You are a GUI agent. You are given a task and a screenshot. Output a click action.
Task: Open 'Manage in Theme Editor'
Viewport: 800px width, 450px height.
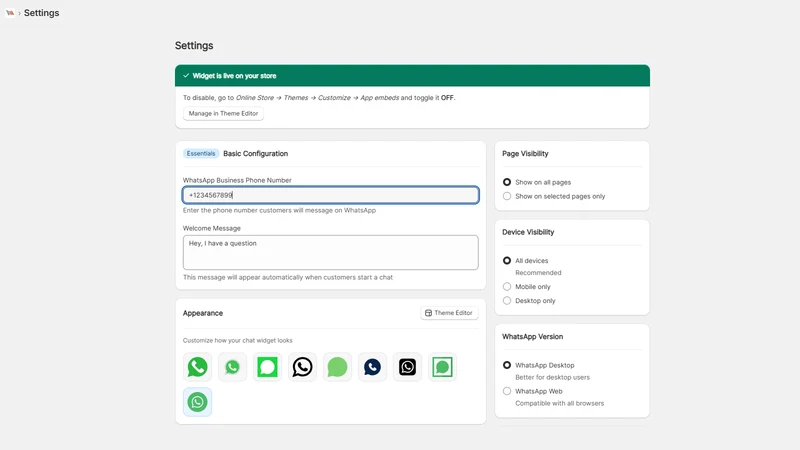click(223, 113)
